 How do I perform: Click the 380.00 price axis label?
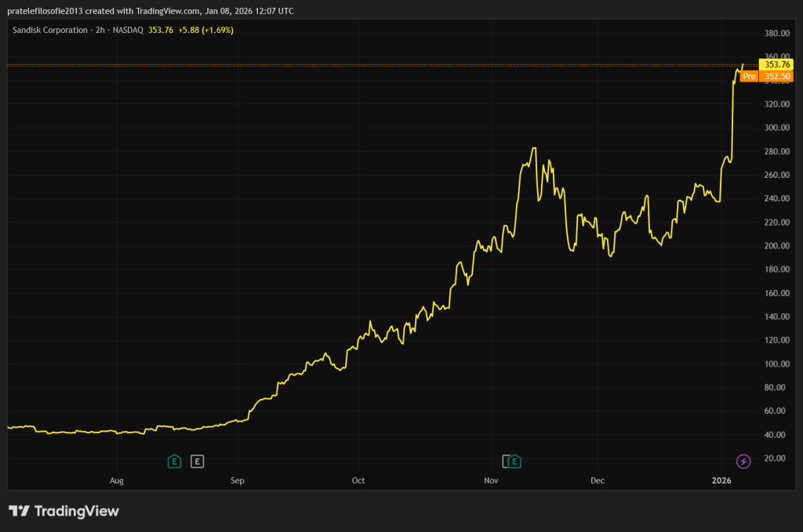[x=776, y=34]
